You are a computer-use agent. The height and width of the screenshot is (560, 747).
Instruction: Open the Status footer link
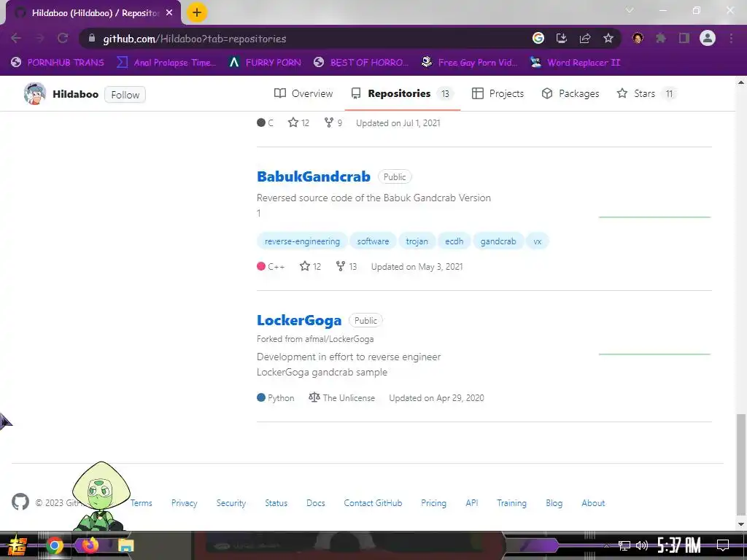tap(276, 503)
